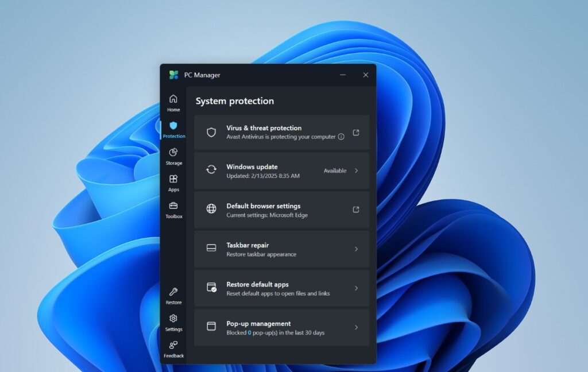
Task: Navigate to the Home tab
Action: tap(173, 103)
